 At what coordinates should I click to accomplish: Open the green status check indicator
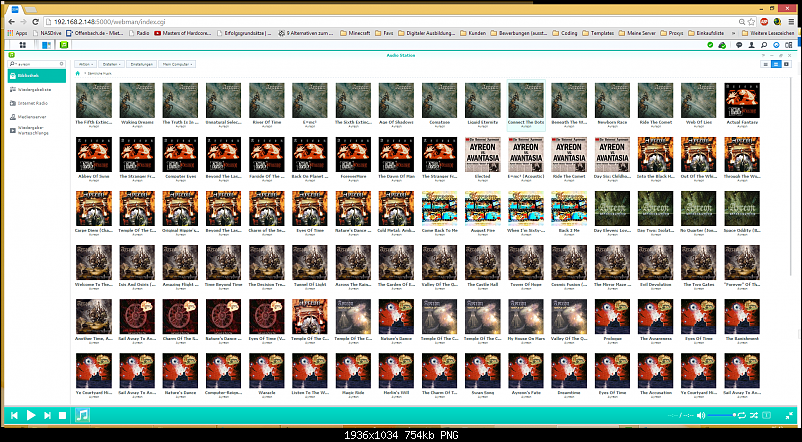tap(710, 45)
